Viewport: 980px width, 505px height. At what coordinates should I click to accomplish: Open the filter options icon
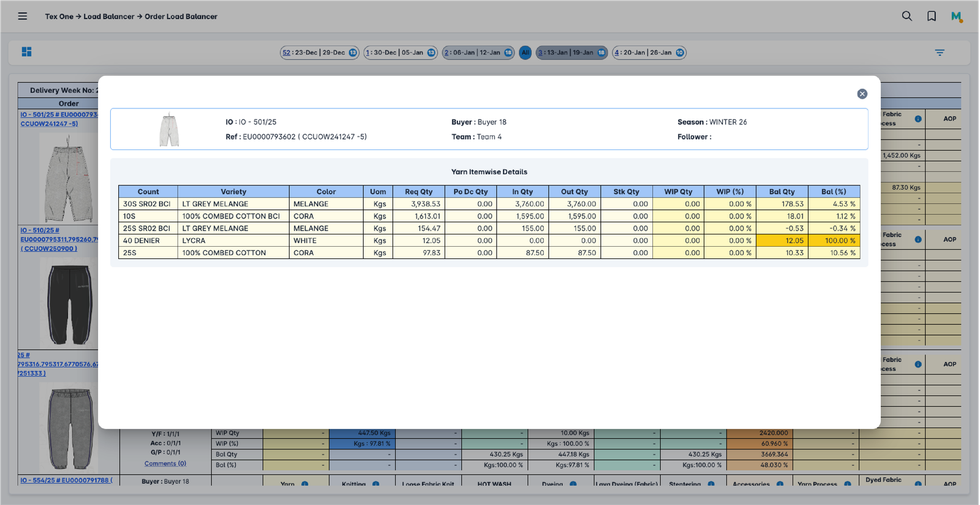pyautogui.click(x=940, y=53)
